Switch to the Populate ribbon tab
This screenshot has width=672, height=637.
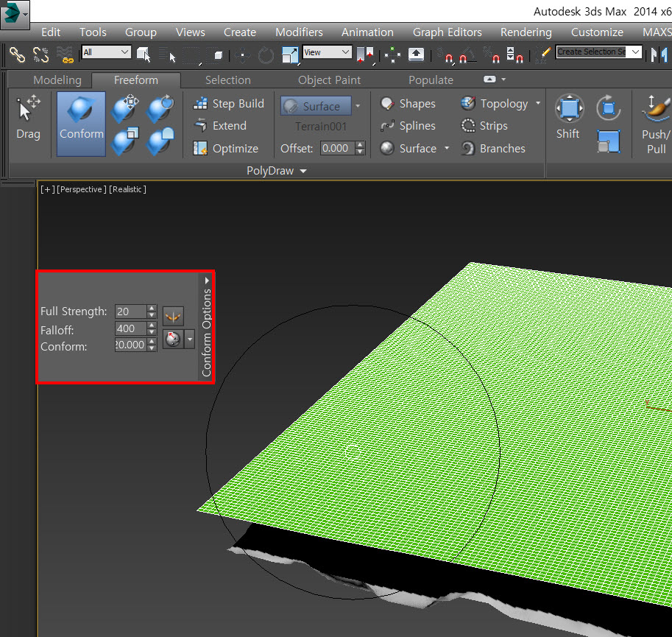click(x=431, y=80)
